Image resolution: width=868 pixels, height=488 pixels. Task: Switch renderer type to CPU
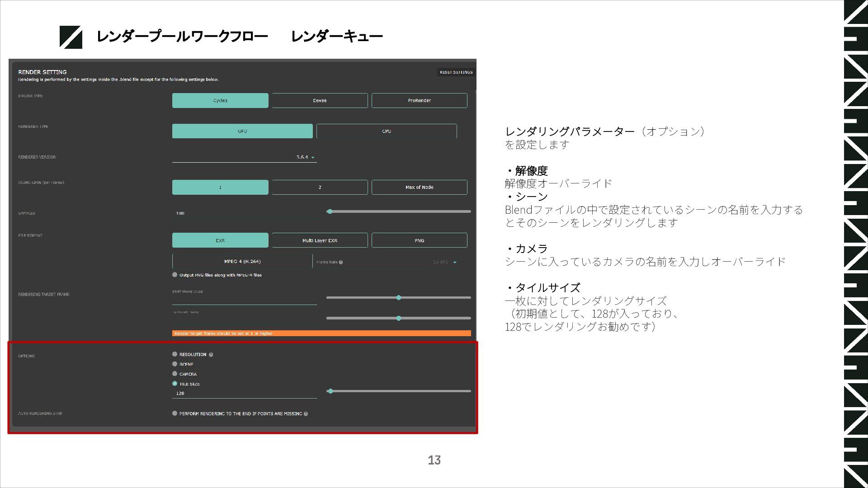click(x=387, y=131)
